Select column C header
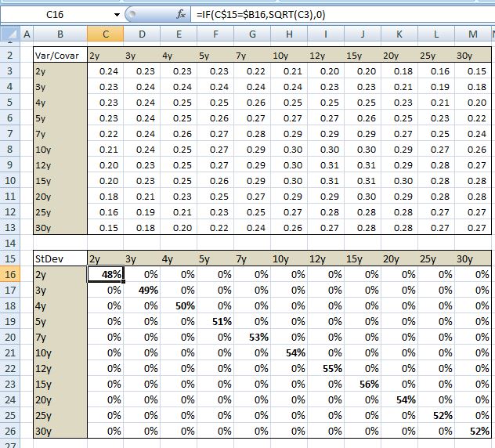Screen dimensions: 495x448 coord(105,34)
